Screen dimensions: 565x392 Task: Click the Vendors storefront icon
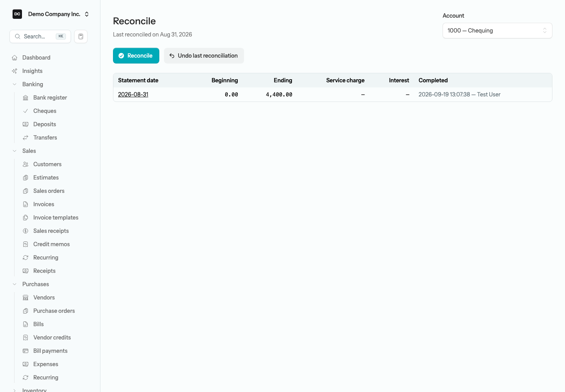coord(26,298)
